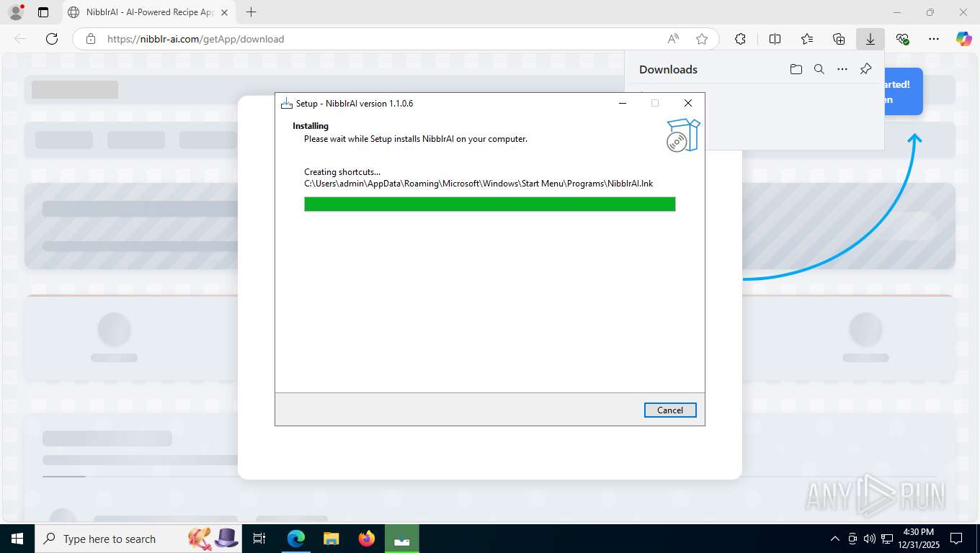
Task: Minimize the NibblrAI Setup window
Action: (x=623, y=103)
